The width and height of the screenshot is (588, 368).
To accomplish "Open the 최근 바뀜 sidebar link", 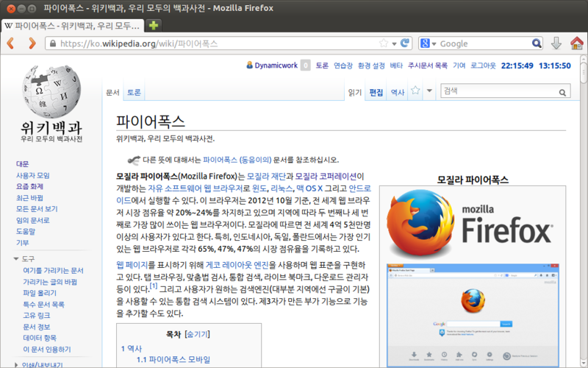I will (x=29, y=197).
